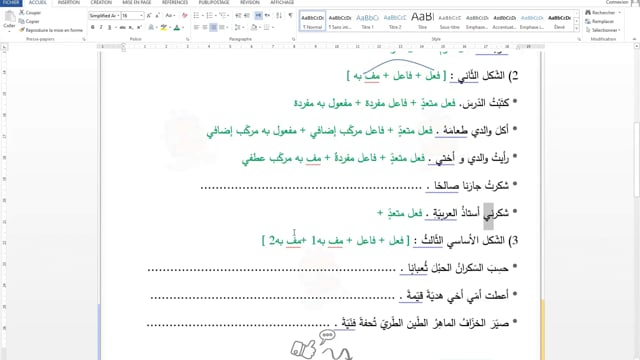
Task: Open the font name dropdown
Action: click(118, 16)
